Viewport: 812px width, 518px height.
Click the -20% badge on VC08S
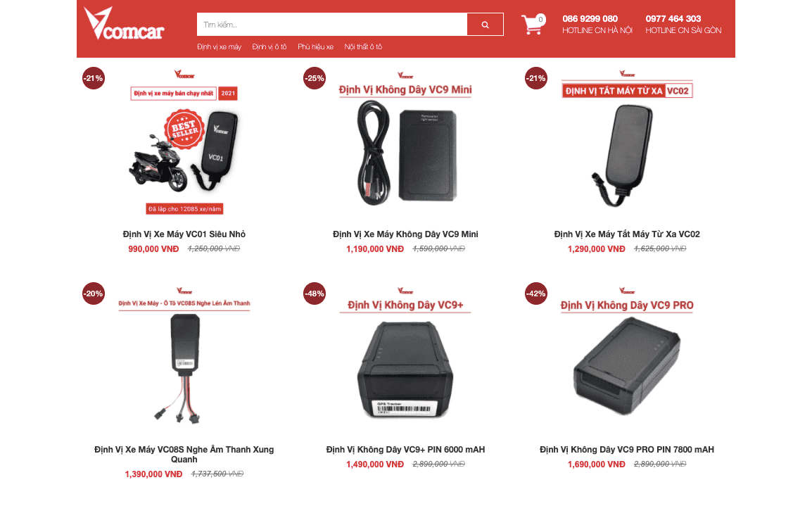pyautogui.click(x=94, y=293)
